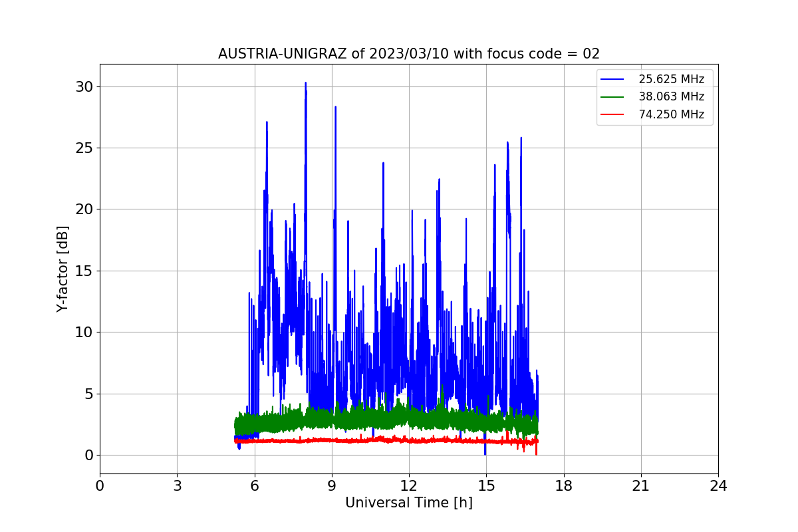Select the '25.625 MHz' legend label
This screenshot has width=798, height=532.
click(671, 79)
